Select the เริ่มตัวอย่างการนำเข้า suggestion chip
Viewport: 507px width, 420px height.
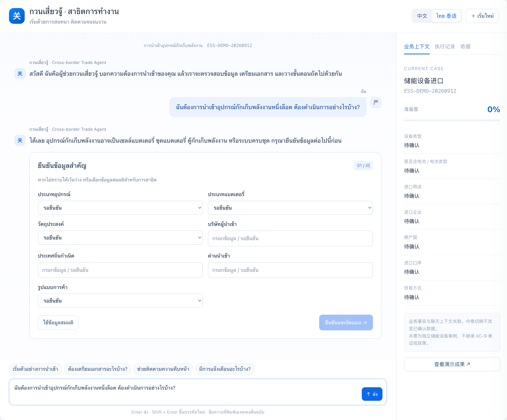(x=35, y=369)
